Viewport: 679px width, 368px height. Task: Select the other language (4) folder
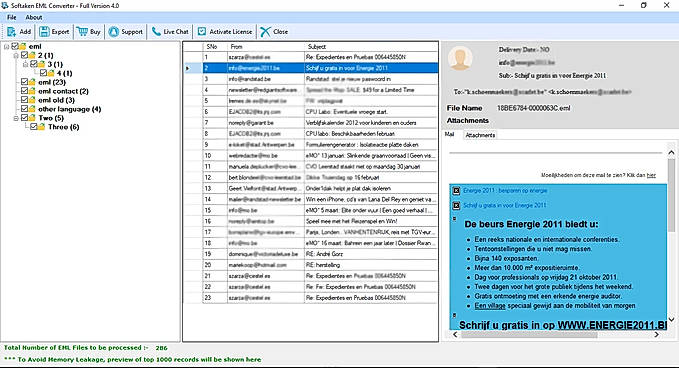pos(70,109)
